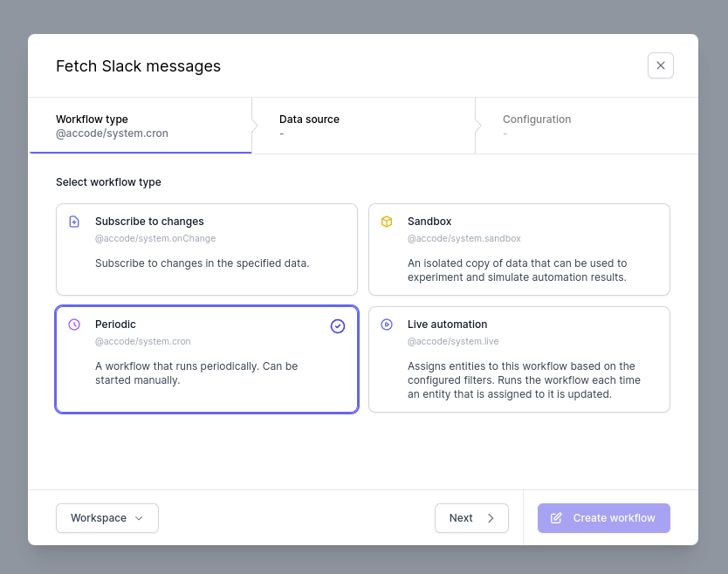Click the Create workflow button
The width and height of the screenshot is (728, 574).
(x=603, y=518)
